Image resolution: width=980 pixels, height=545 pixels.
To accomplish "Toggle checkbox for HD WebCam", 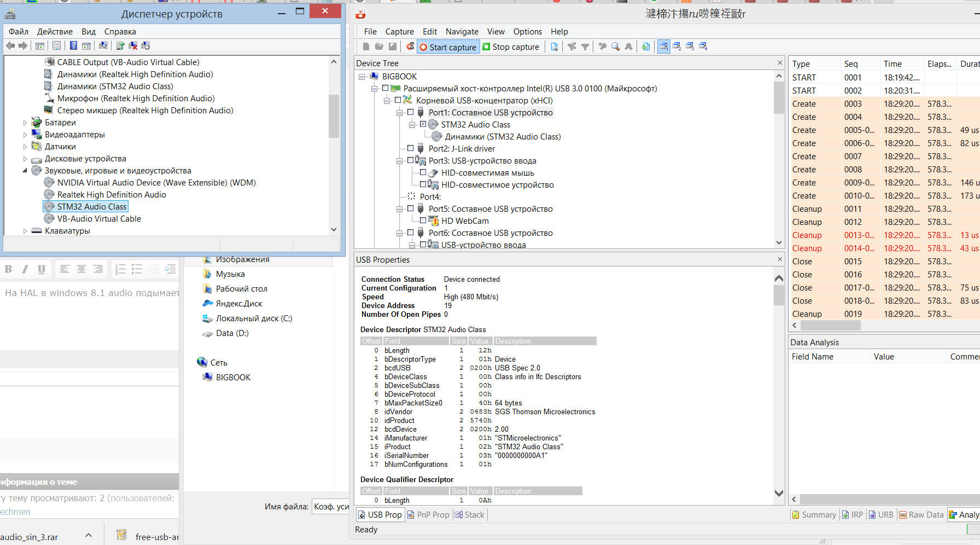I will pos(423,221).
